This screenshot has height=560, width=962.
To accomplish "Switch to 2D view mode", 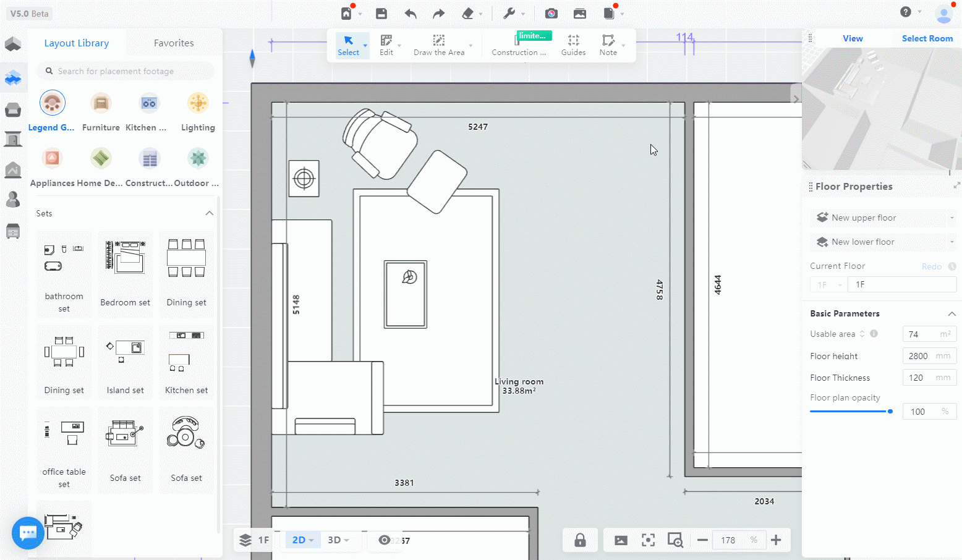I will (x=299, y=540).
